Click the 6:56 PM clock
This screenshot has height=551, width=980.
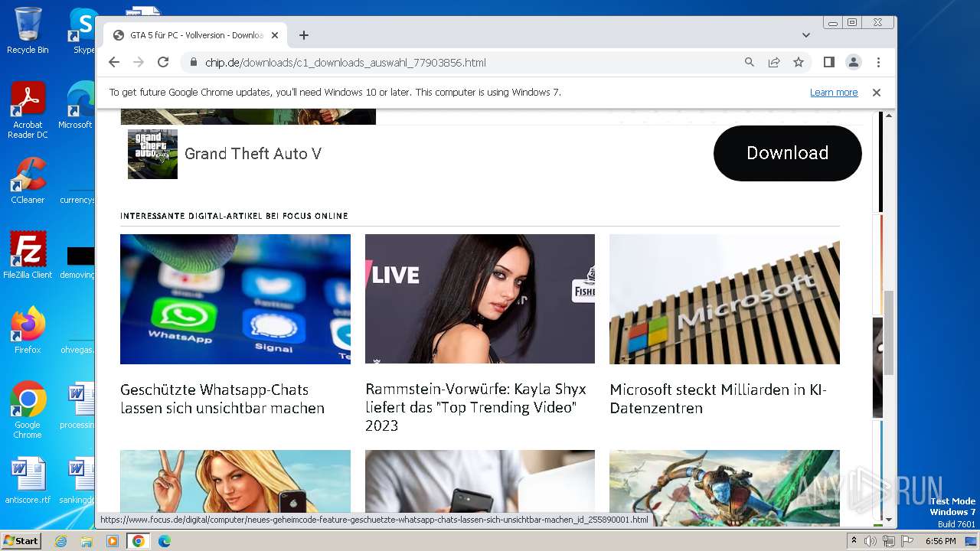[940, 541]
